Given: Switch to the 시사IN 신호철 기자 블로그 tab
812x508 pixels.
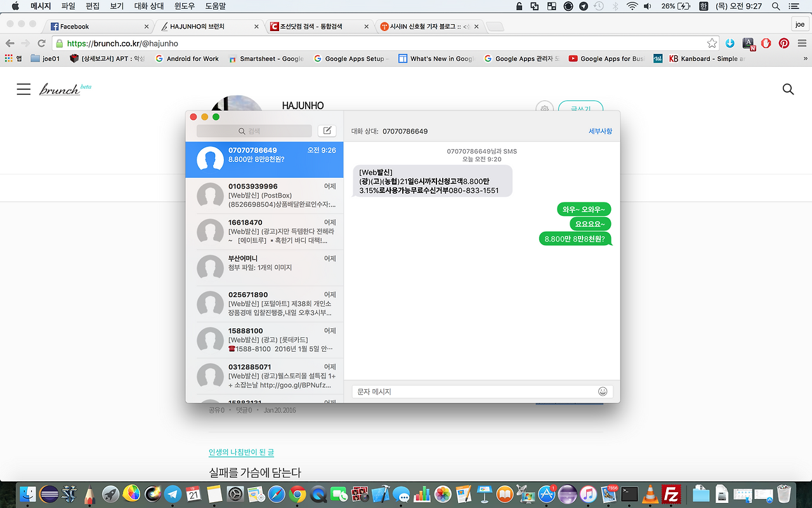Looking at the screenshot, I should [x=429, y=27].
